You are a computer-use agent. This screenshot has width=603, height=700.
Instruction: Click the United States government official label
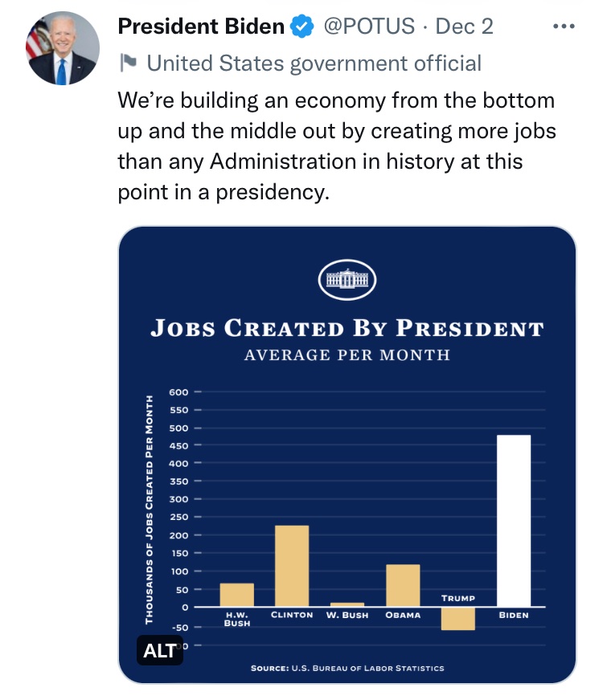314,63
